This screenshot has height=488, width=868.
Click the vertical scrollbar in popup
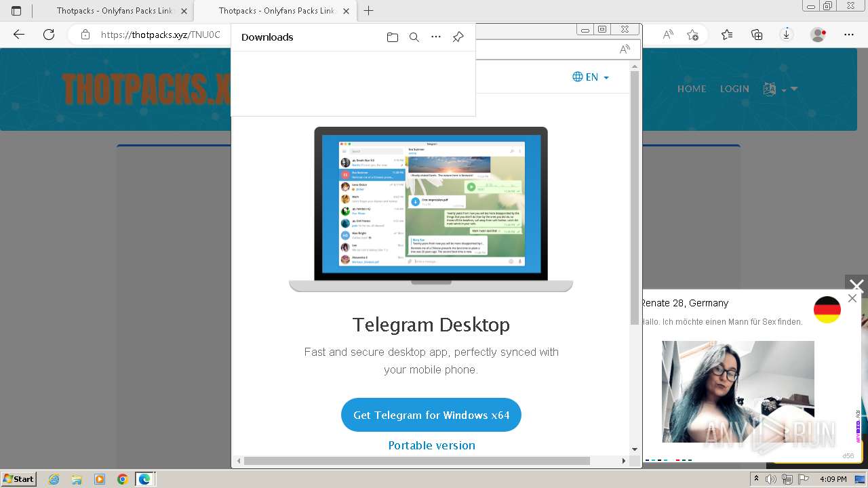click(x=635, y=197)
